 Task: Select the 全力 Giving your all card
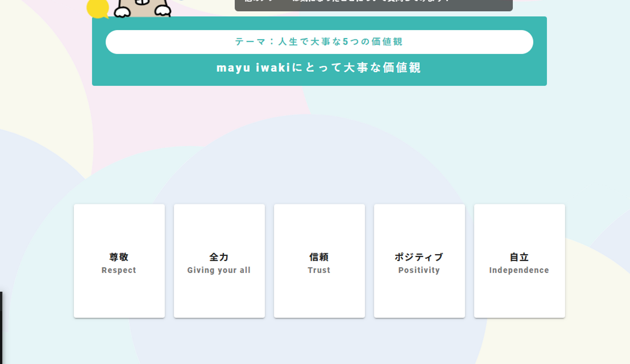(219, 261)
